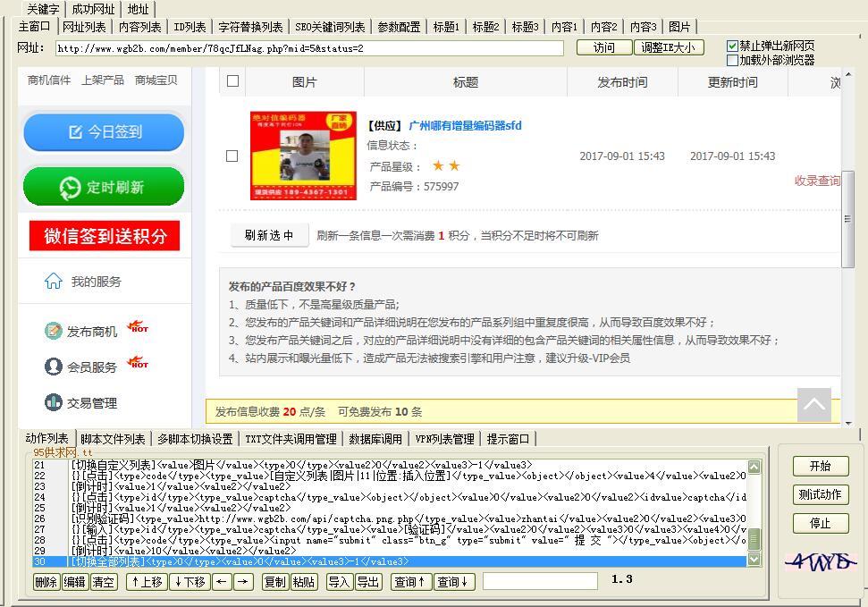This screenshot has width=868, height=607.
Task: Click the right arrow → button
Action: coord(243,582)
